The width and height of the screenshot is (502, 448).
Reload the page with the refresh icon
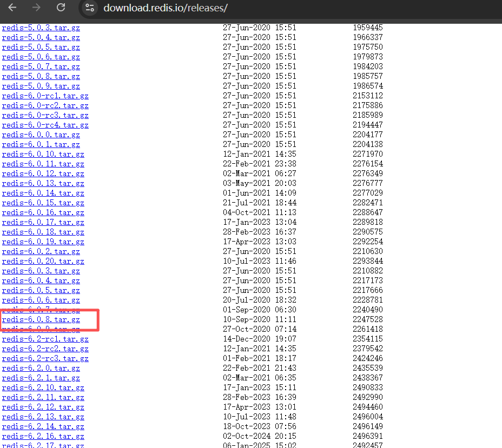tap(61, 8)
